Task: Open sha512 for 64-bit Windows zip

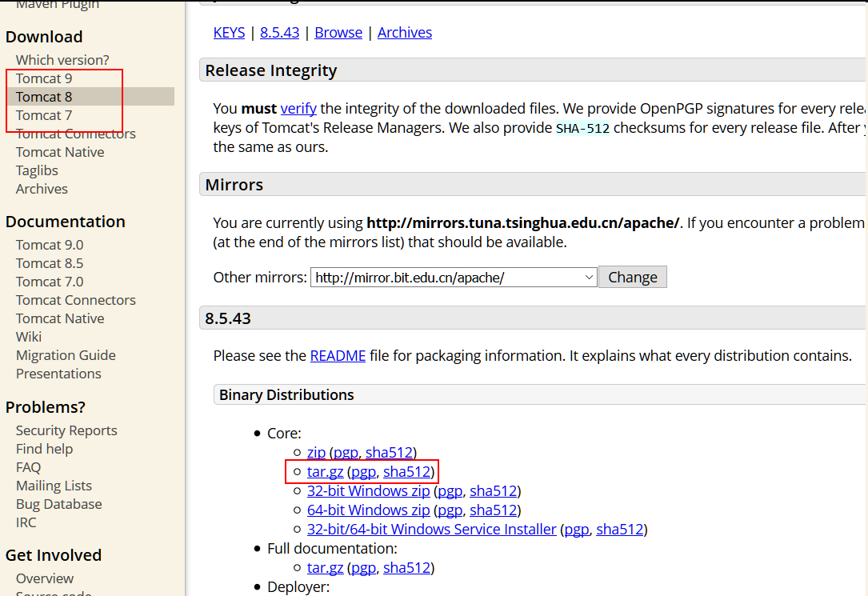Action: pyautogui.click(x=494, y=510)
